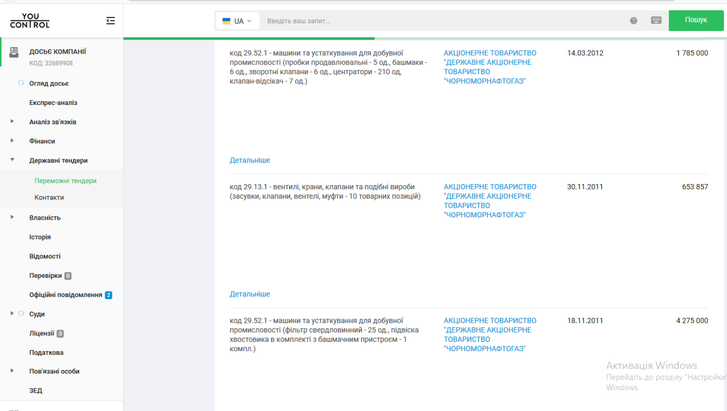Open Чорноморнафтогаз link in 30.11.2011 row

tap(490, 200)
